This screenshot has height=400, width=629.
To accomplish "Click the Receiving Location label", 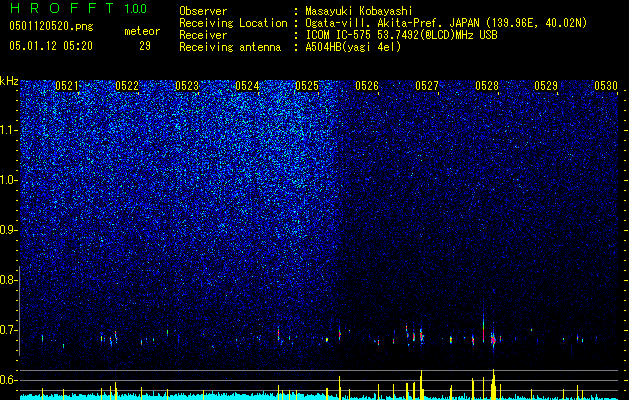I will [x=233, y=23].
